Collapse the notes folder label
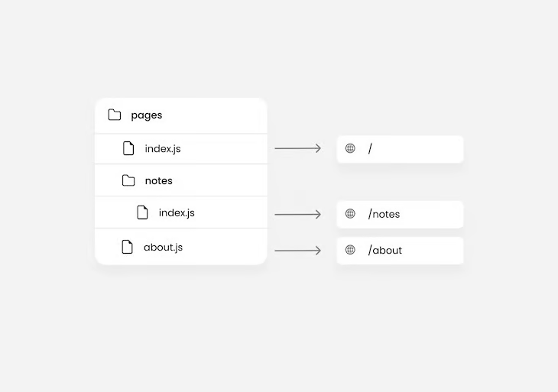The image size is (558, 392). pos(158,181)
